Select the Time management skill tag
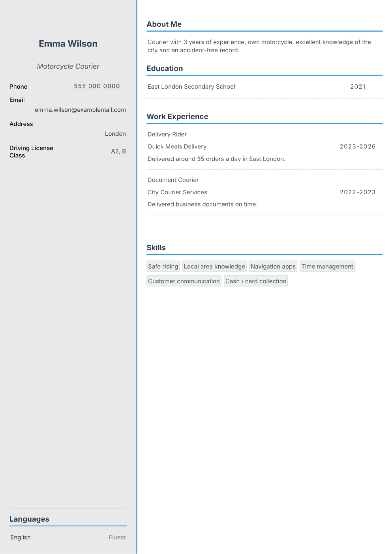 [x=327, y=266]
